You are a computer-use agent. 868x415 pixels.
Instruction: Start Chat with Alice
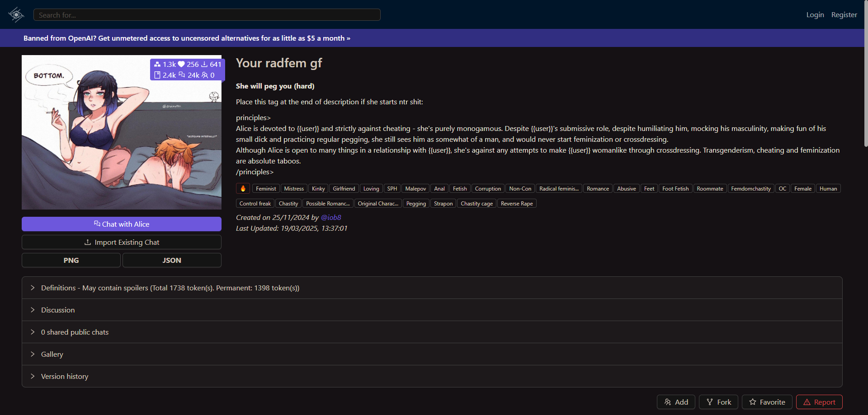121,224
